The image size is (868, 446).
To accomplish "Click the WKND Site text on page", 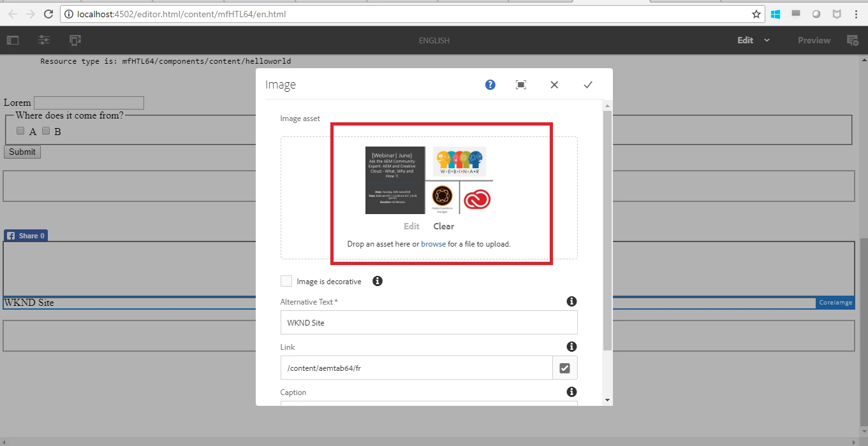I will point(29,303).
